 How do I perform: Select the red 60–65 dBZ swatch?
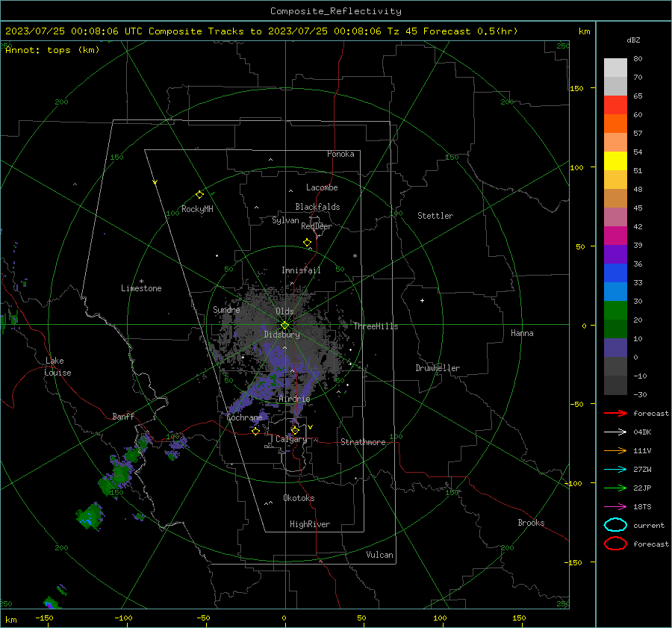[615, 105]
